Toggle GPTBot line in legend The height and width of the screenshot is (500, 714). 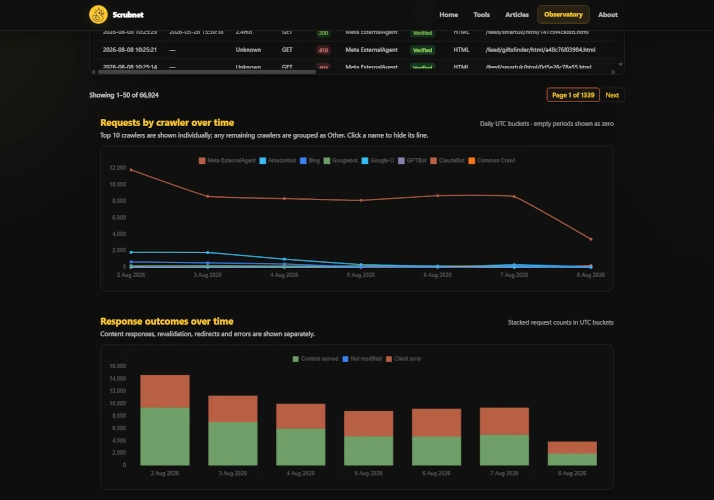(x=412, y=160)
